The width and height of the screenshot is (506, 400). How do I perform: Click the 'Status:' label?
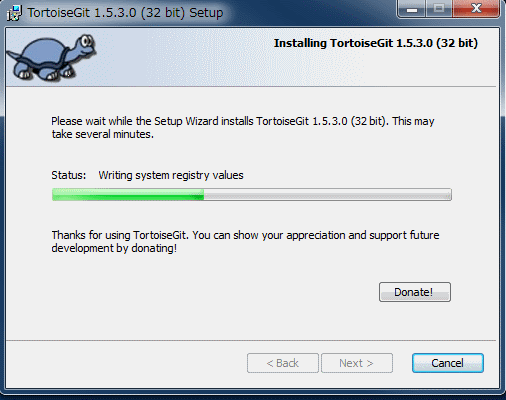[x=69, y=175]
